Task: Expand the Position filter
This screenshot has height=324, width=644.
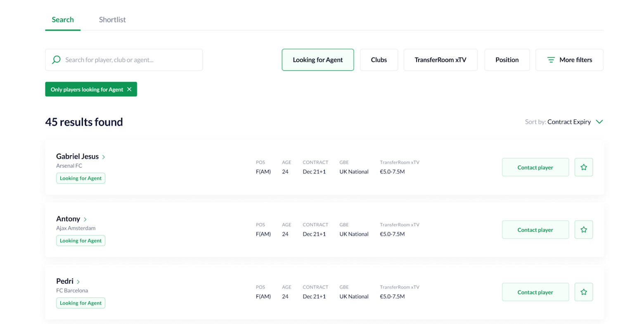Action: coord(507,60)
